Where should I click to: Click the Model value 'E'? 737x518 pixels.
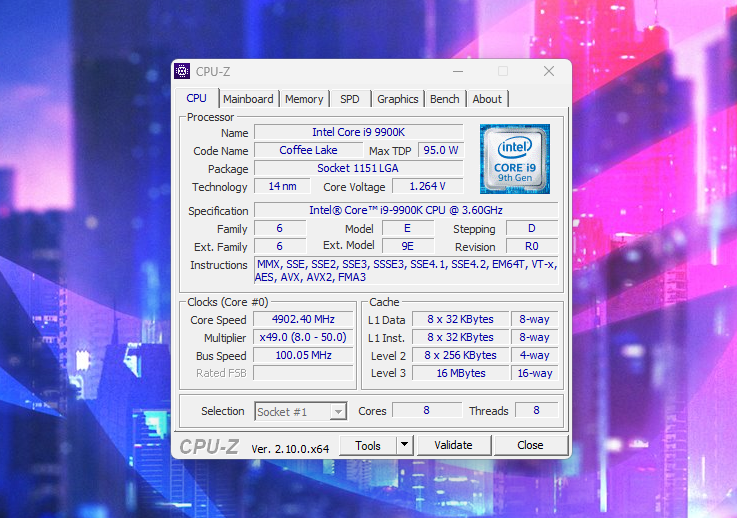[408, 228]
